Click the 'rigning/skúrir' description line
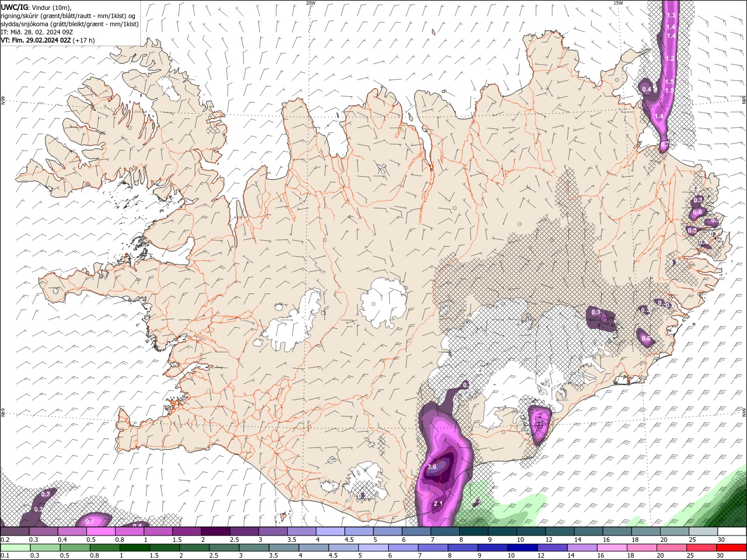 tap(69, 16)
